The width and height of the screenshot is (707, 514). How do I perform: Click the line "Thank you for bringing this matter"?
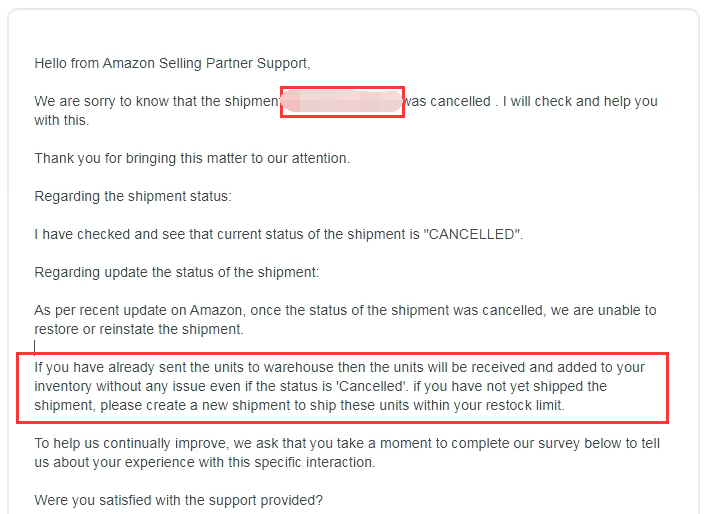pyautogui.click(x=192, y=158)
